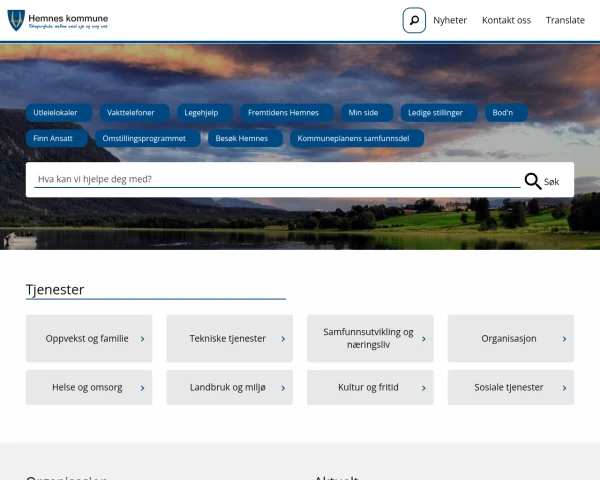Click the 'Hva kan vi hjelpe deg med?' search field

[275, 180]
